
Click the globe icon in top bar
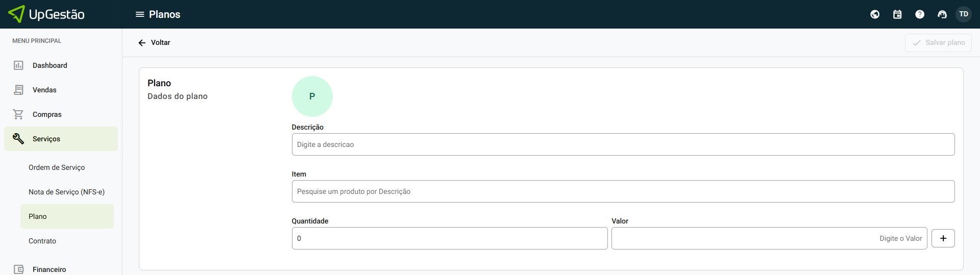[875, 14]
